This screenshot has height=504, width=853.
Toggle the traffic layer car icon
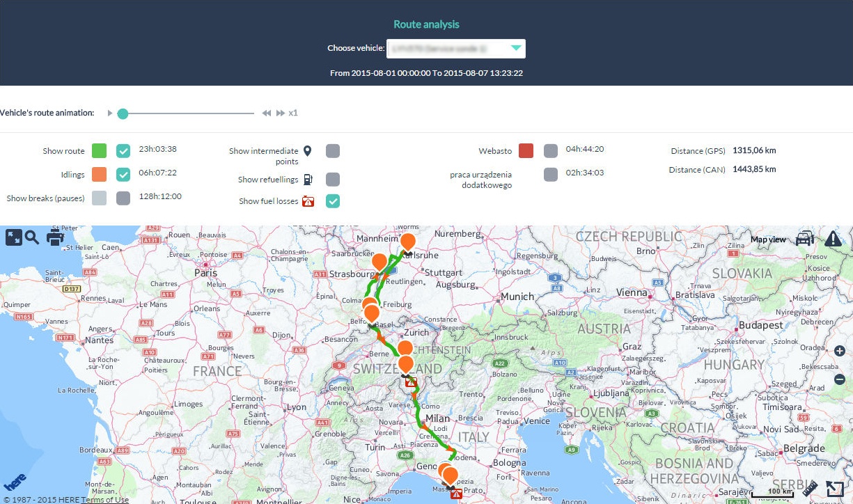[x=805, y=239]
